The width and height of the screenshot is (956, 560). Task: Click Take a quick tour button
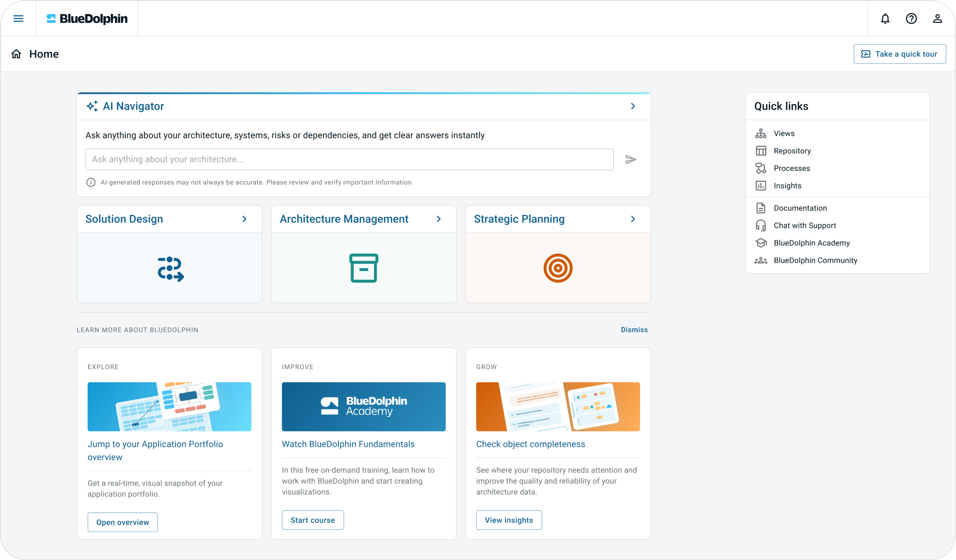900,54
